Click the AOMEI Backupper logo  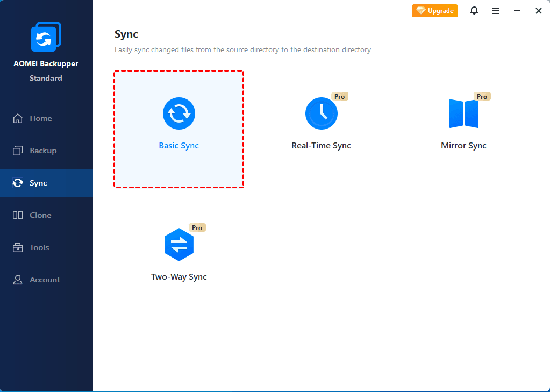[46, 36]
